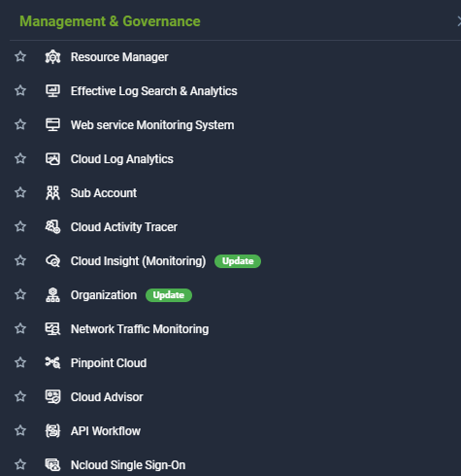Click the Effective Log Search & Analytics icon
Image resolution: width=461 pixels, height=476 pixels.
52,91
